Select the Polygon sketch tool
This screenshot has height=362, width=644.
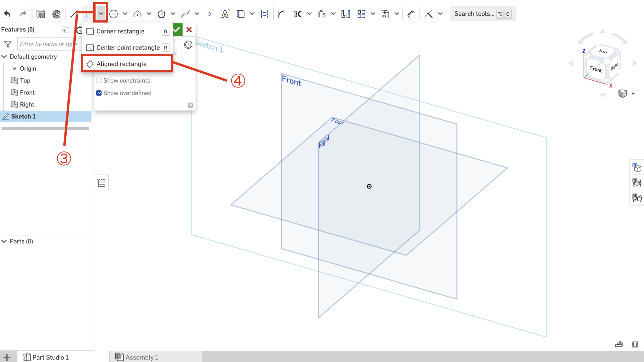click(161, 14)
